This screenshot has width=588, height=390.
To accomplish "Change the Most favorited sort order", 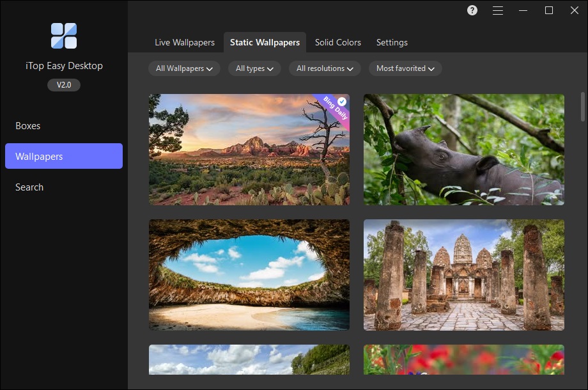I will (405, 68).
